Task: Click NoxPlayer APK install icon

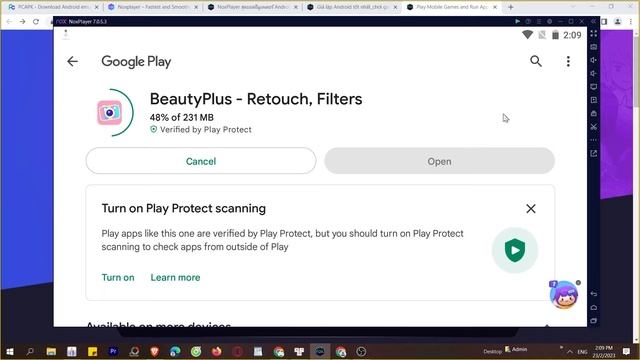Action: pos(594,100)
